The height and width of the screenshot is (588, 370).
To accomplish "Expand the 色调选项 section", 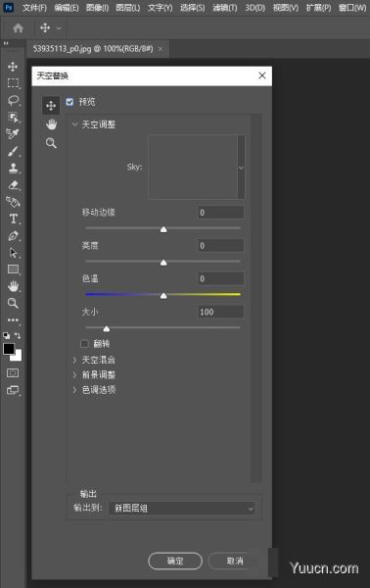I will coord(74,390).
